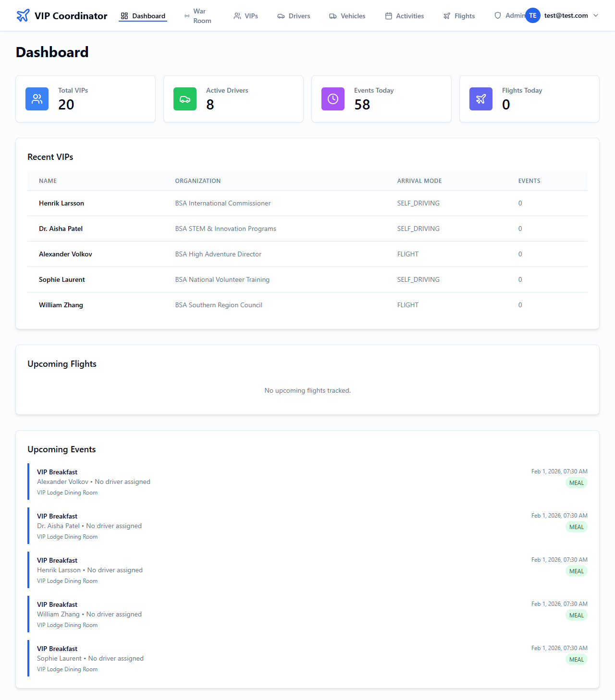Click the War Room broadcast icon
615x700 pixels.
point(187,16)
